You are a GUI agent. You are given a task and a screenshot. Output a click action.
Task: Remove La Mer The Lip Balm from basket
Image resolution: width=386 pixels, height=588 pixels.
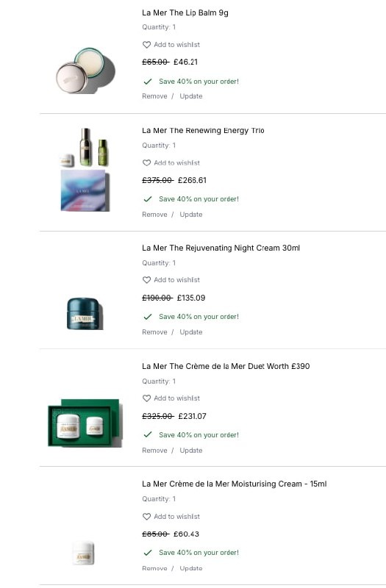click(154, 96)
